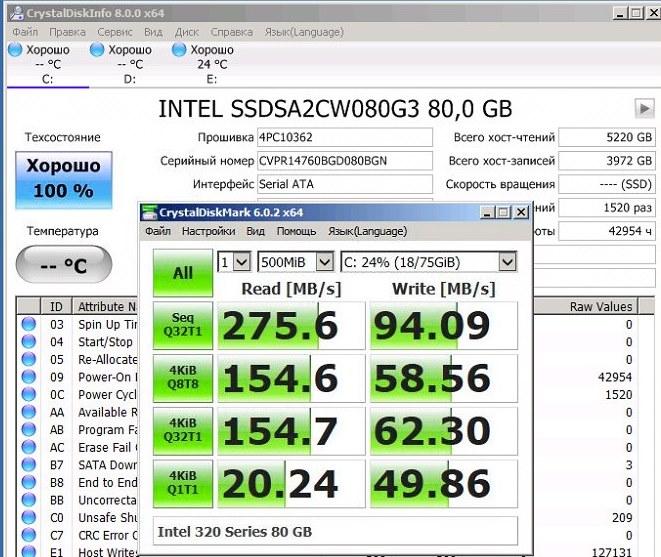Screen dimensions: 661x557
Task: Click status circle for attribute 0C
Action: [29, 394]
